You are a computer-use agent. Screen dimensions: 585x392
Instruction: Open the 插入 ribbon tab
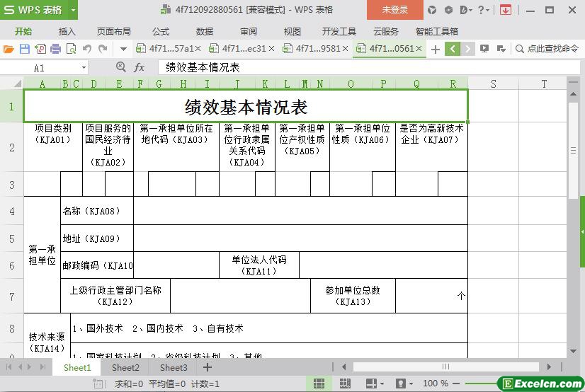67,31
